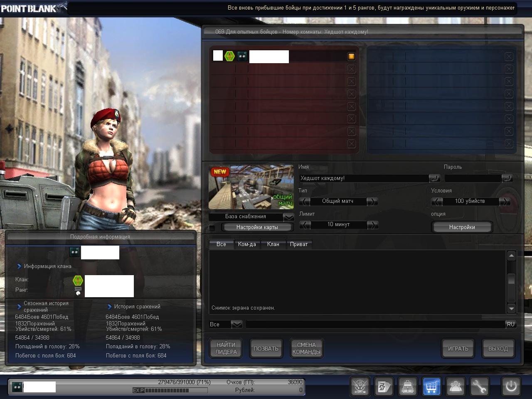
Task: Open game settings wrench icon
Action: point(479,387)
